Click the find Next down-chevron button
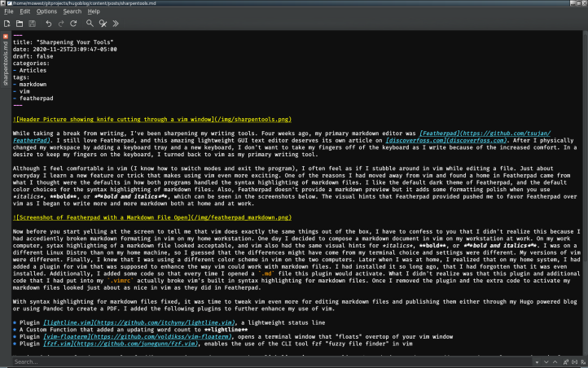Viewport: 588px width, 368px height. (x=546, y=362)
